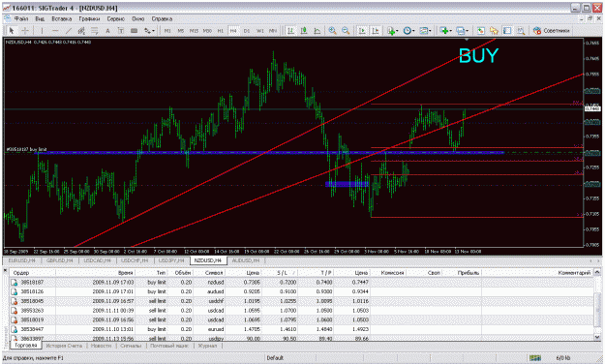Image resolution: width=605 pixels, height=364 pixels.
Task: Toggle the H4 timeframe button
Action: pyautogui.click(x=233, y=30)
